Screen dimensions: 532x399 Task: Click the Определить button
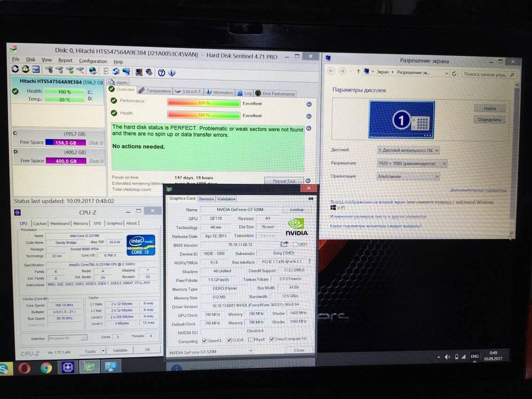click(489, 119)
